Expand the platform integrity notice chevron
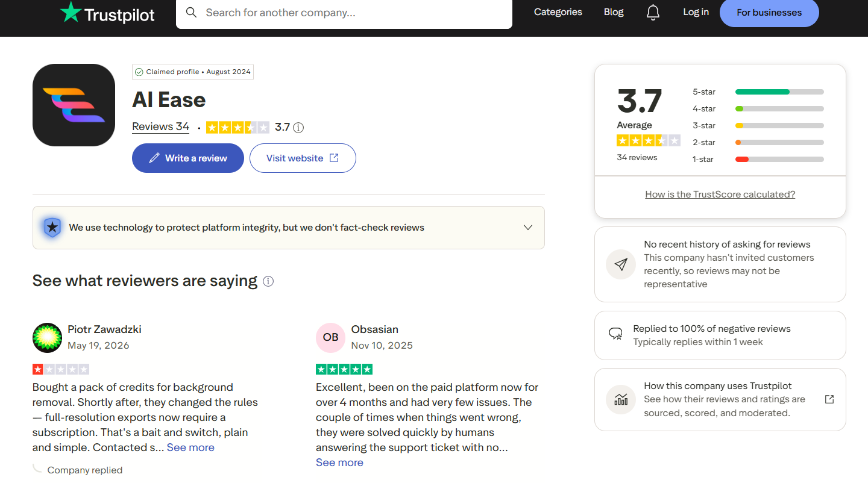Image resolution: width=868 pixels, height=483 pixels. click(x=528, y=228)
